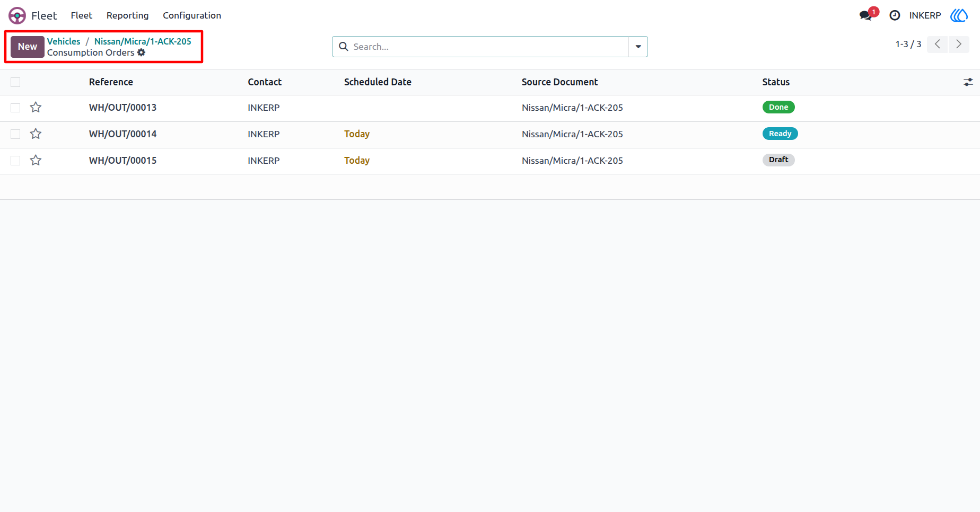Star the WH/OUT/00013 order
The width and height of the screenshot is (980, 512).
[x=36, y=108]
